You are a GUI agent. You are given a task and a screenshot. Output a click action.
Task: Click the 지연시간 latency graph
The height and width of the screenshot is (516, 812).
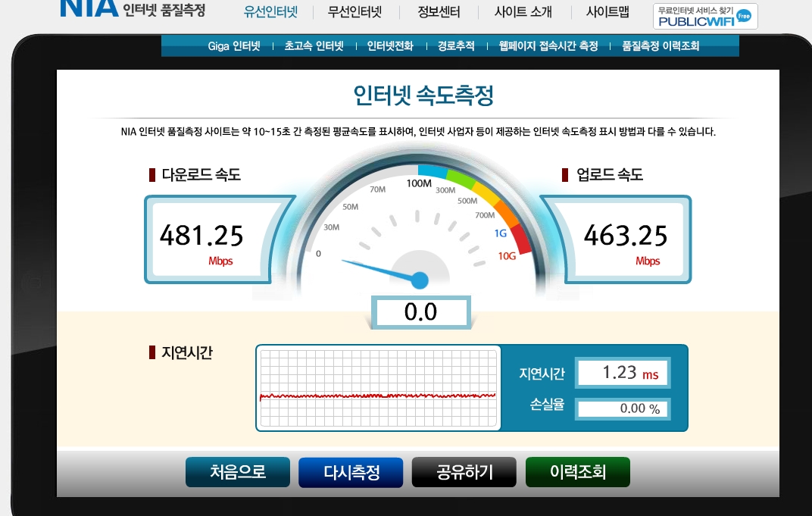(x=378, y=388)
